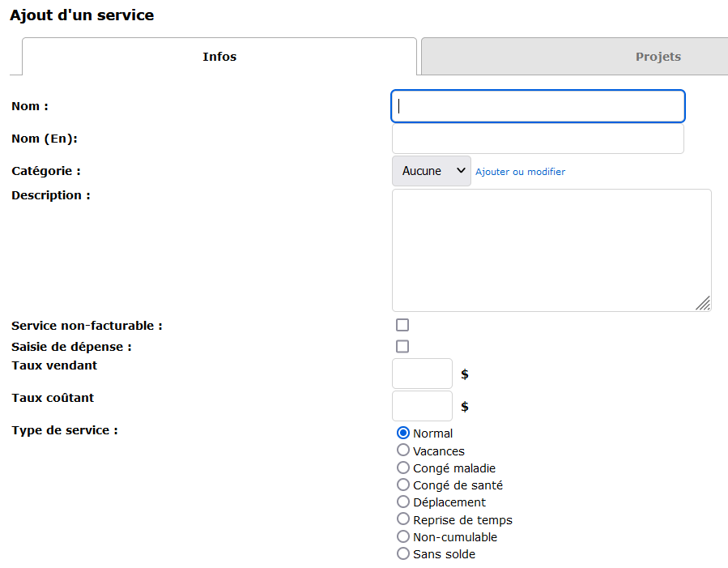Image resolution: width=728 pixels, height=568 pixels.
Task: Expand the Catégorie dropdown showing Aucune
Action: 431,171
